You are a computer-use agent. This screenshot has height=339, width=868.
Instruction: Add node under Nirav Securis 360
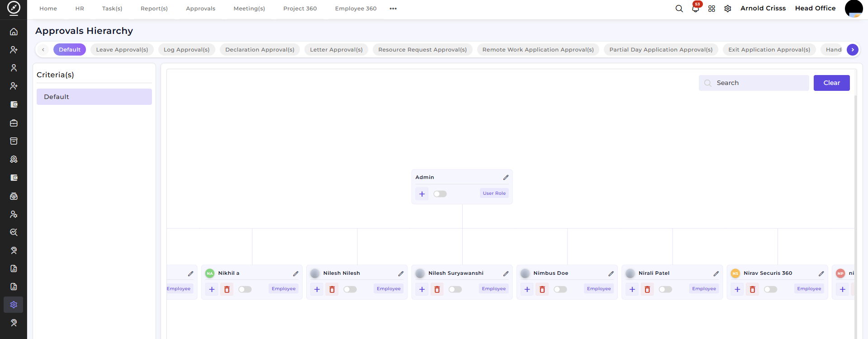tap(737, 289)
